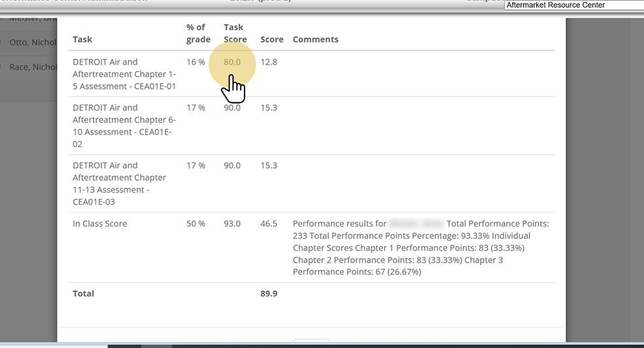Click the Comments column header

tap(315, 39)
